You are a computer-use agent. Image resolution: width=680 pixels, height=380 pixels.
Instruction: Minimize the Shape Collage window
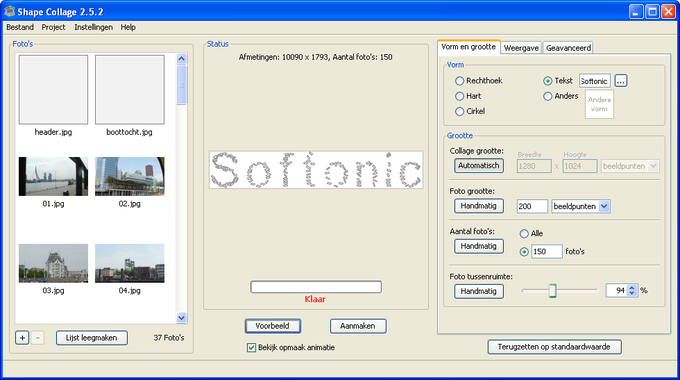coord(636,11)
